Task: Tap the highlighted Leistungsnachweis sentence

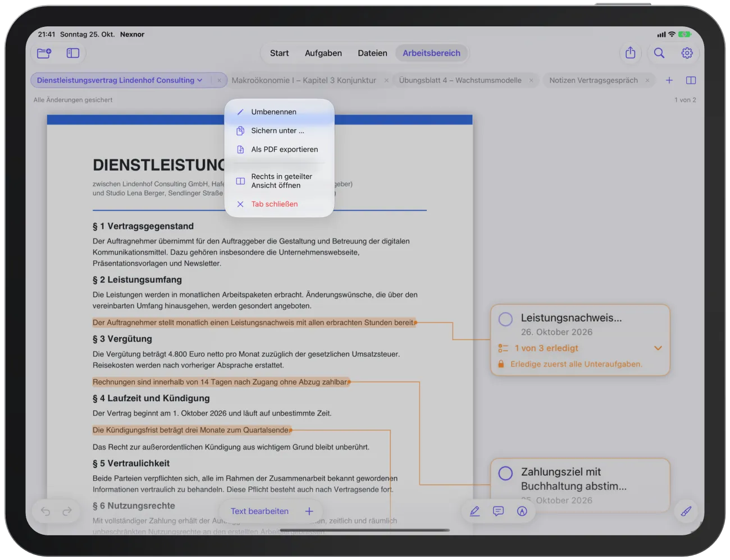Action: (x=254, y=323)
